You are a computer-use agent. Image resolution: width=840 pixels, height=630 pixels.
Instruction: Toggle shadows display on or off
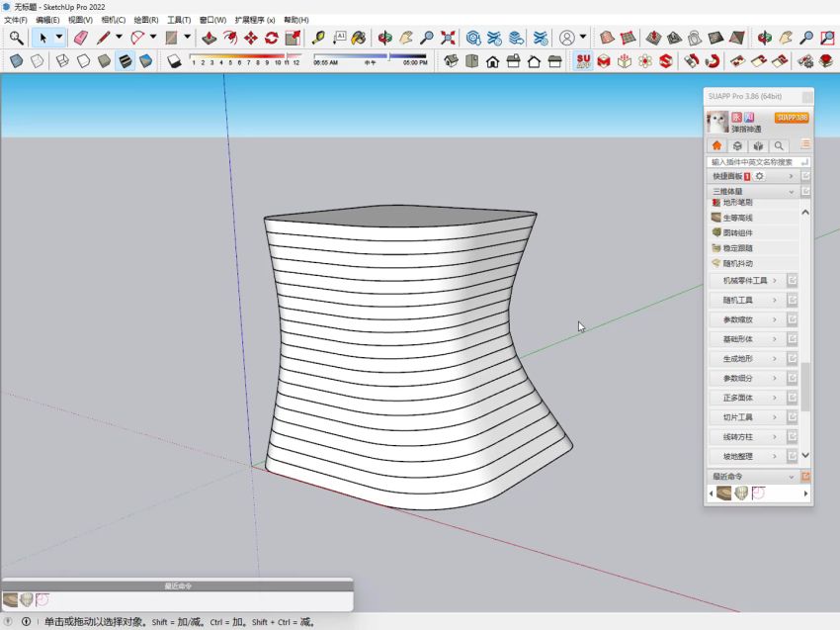pyautogui.click(x=174, y=61)
